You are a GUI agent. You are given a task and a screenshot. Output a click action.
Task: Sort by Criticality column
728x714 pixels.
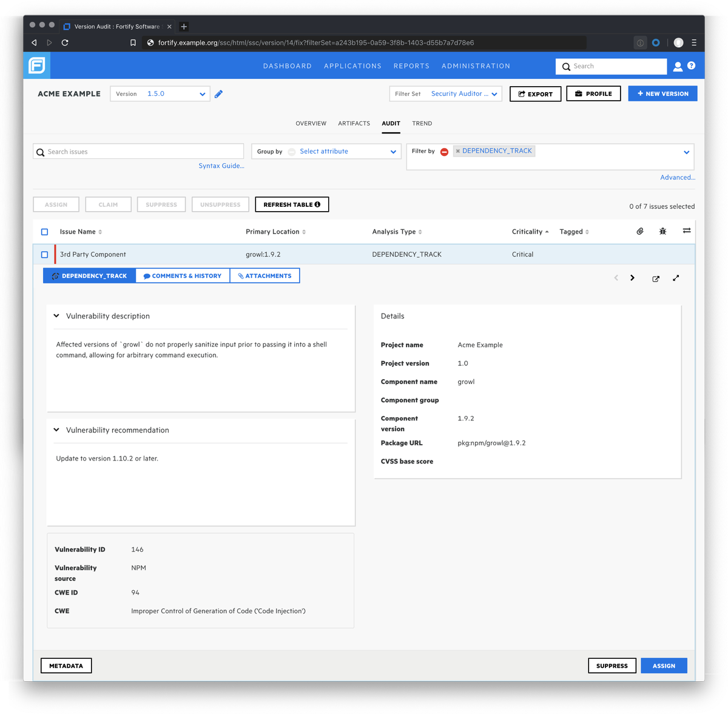(530, 232)
